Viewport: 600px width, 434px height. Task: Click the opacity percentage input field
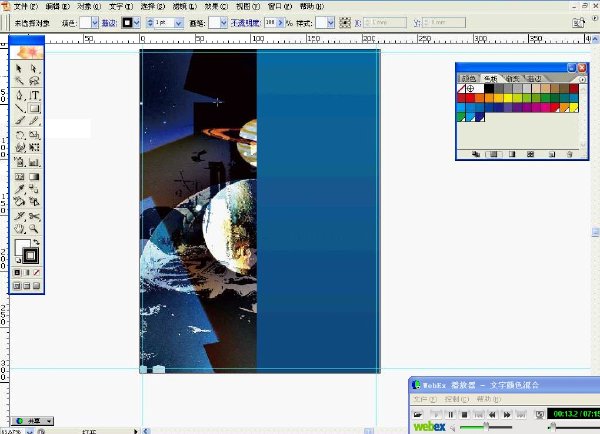pyautogui.click(x=270, y=23)
